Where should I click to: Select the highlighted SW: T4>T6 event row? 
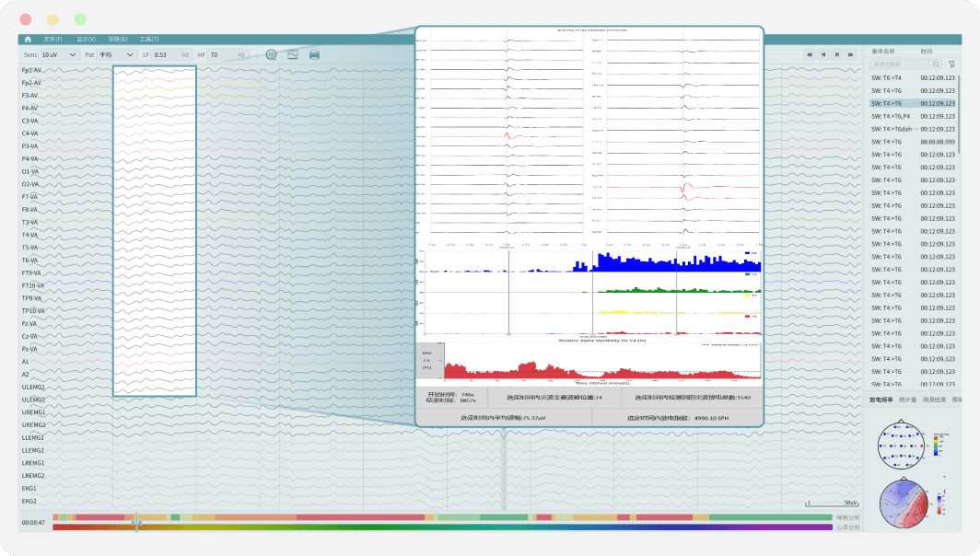(x=913, y=104)
